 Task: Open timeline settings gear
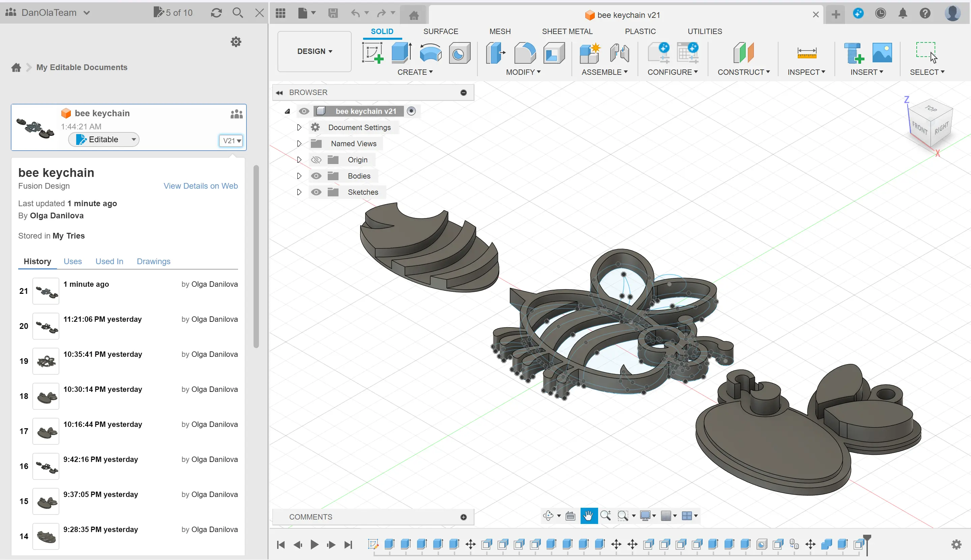[957, 544]
